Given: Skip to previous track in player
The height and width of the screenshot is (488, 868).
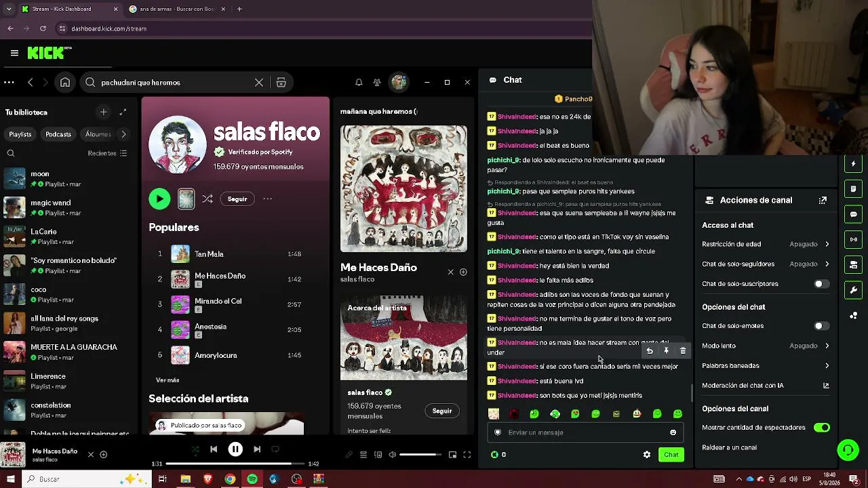Looking at the screenshot, I should (214, 449).
